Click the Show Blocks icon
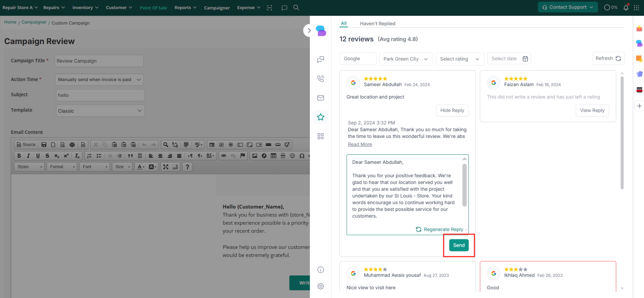The width and height of the screenshot is (644, 298). [x=175, y=167]
